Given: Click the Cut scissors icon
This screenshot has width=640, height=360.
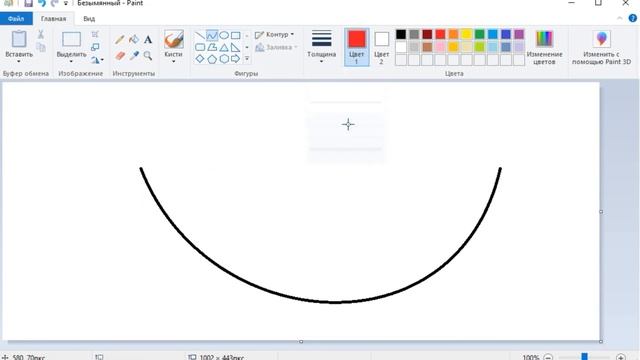Looking at the screenshot, I should coord(40,34).
